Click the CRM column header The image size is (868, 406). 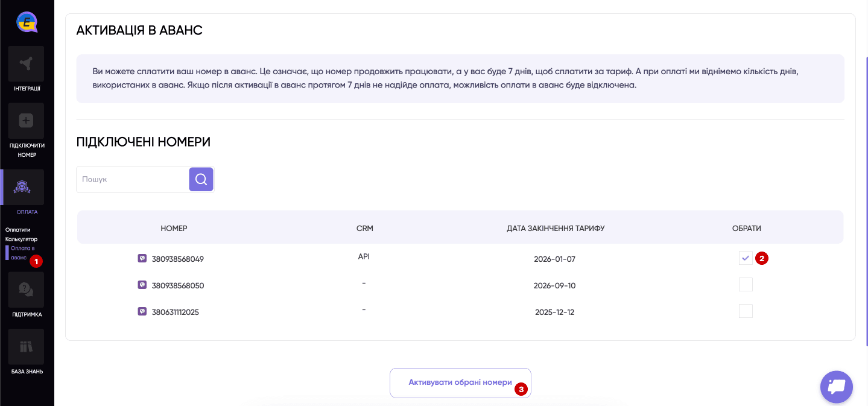click(365, 229)
